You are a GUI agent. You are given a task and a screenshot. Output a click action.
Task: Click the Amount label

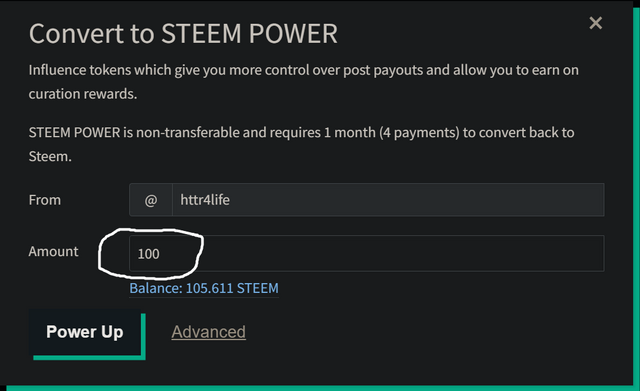[53, 251]
